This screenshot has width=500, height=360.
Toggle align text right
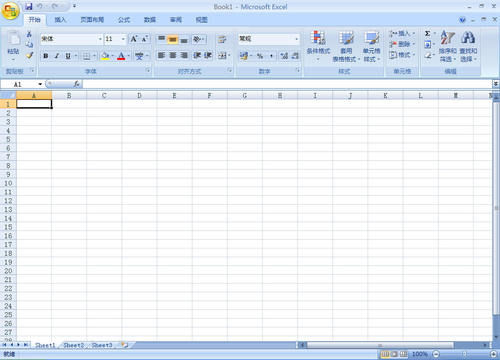184,55
